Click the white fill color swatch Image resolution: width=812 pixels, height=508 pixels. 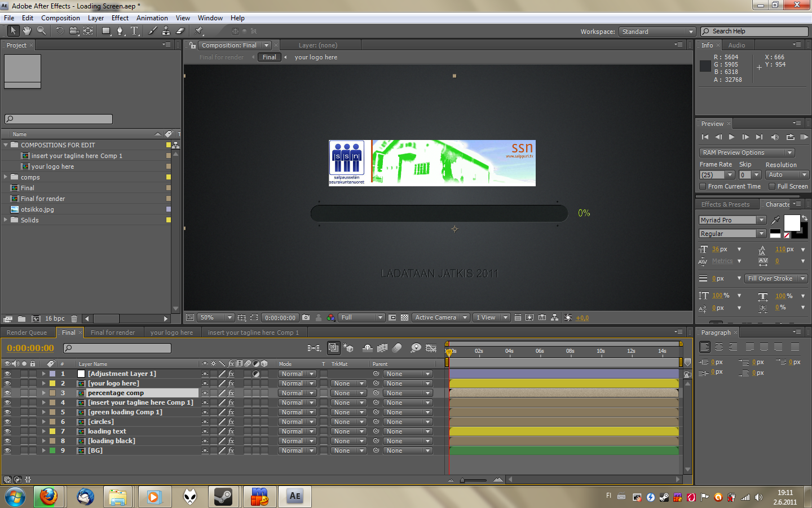791,223
